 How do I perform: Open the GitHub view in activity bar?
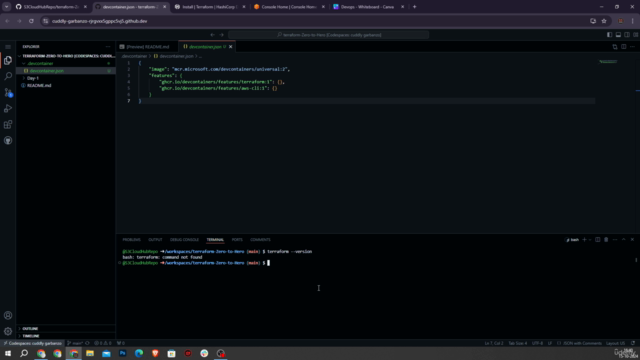click(8, 140)
